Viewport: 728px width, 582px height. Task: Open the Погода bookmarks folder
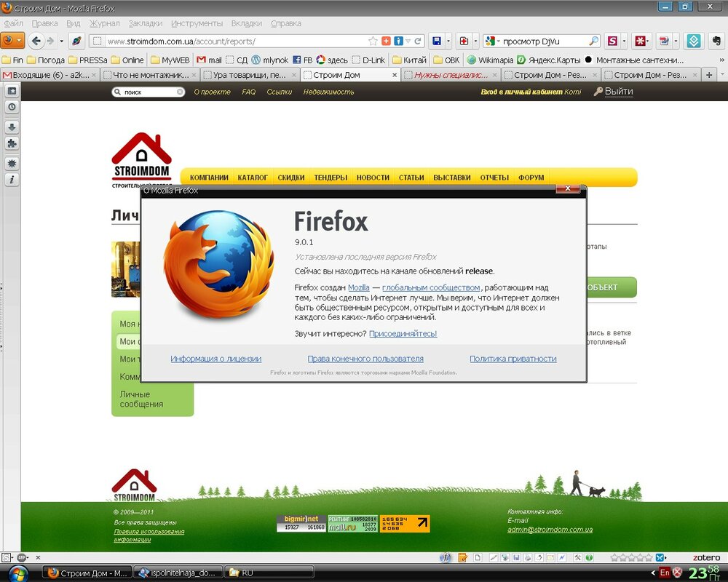[46, 60]
